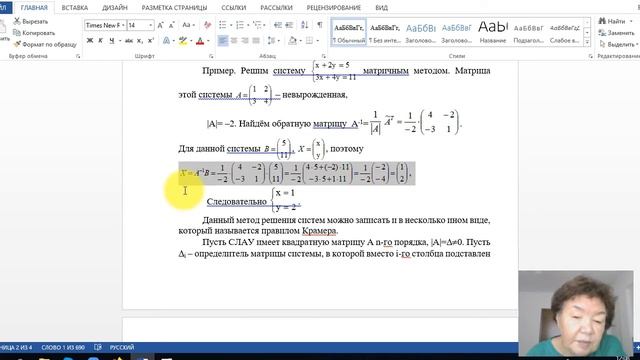The width and height of the screenshot is (640, 360).
Task: Click the РУССКИЙ language indicator
Action: click(x=122, y=347)
